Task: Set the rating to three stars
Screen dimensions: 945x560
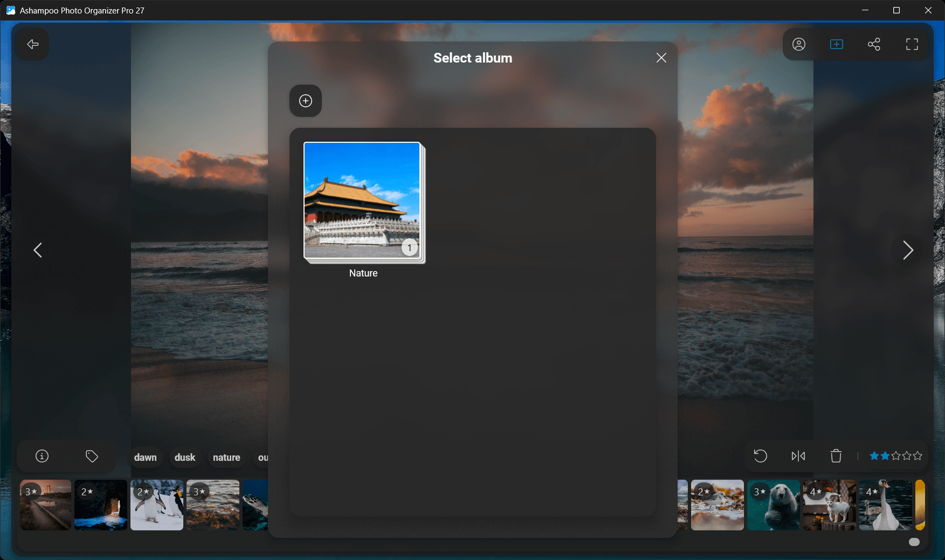Action: point(896,456)
